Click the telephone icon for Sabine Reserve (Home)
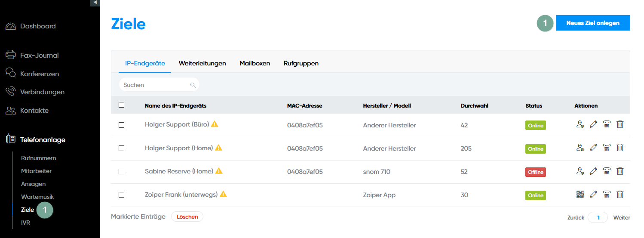Viewport: 644px width, 238px height. [607, 171]
